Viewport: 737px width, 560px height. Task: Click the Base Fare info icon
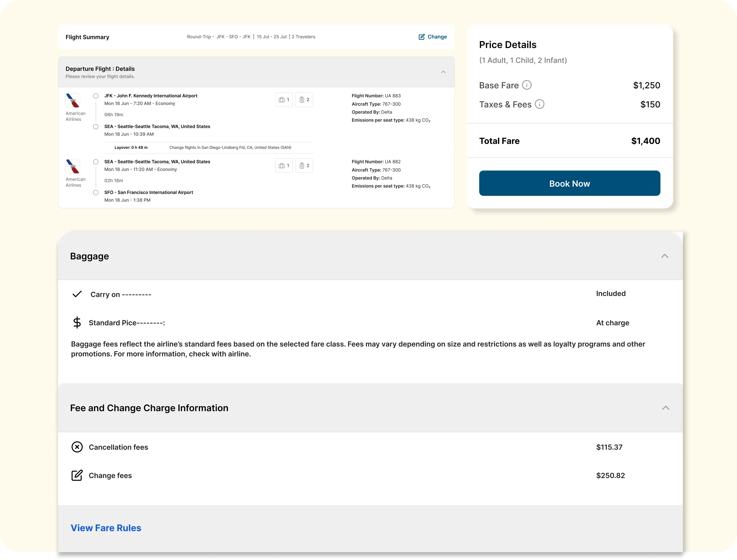(x=526, y=85)
